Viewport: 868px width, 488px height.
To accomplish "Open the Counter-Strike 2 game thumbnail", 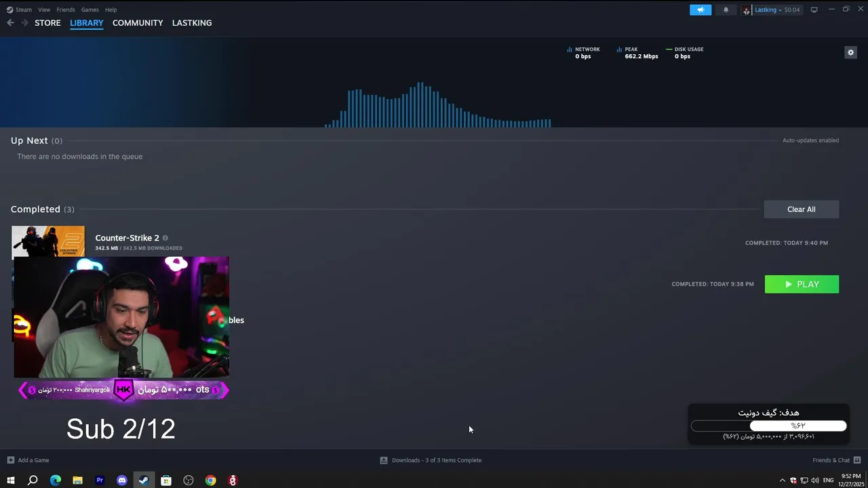I will (x=48, y=241).
